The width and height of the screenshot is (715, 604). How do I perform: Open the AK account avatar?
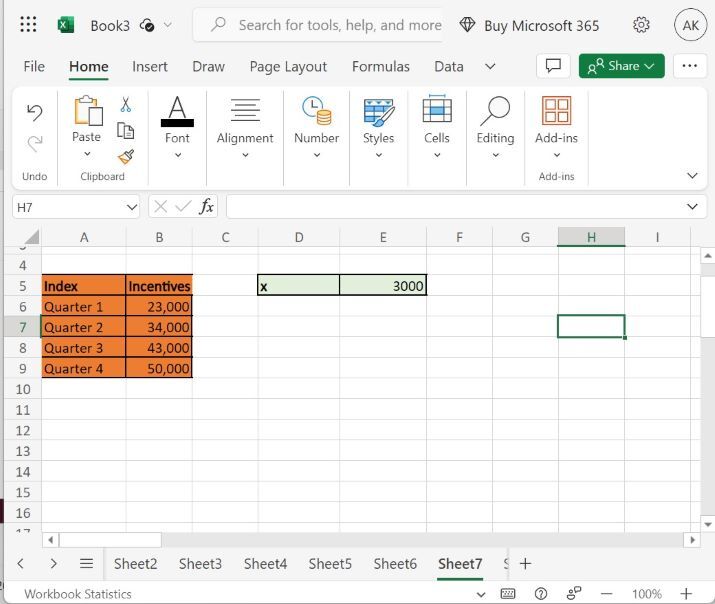click(x=690, y=25)
